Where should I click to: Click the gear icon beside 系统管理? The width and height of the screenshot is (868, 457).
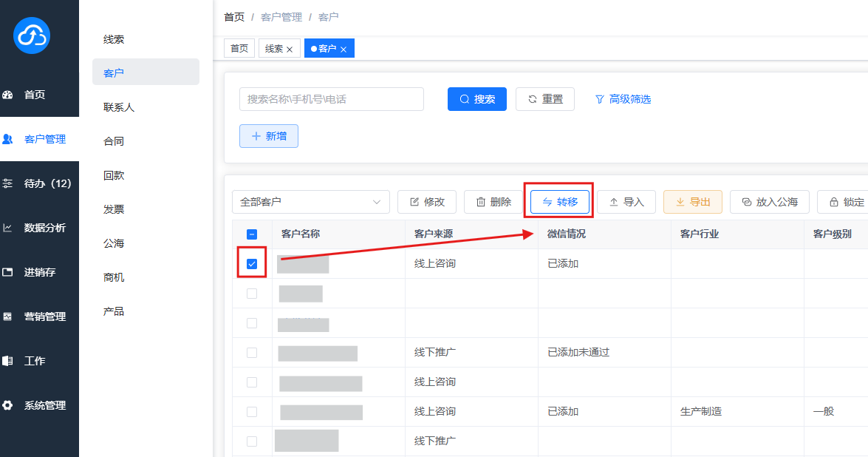[x=7, y=405]
